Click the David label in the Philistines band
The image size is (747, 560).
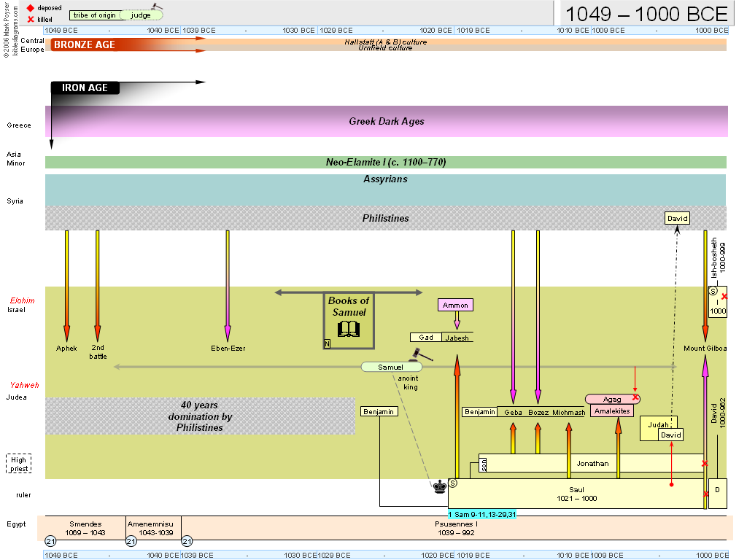(677, 218)
